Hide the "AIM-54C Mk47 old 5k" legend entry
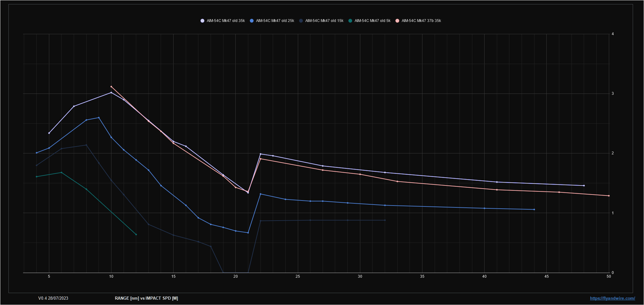Viewport: 644px width, 305px height. [x=372, y=21]
